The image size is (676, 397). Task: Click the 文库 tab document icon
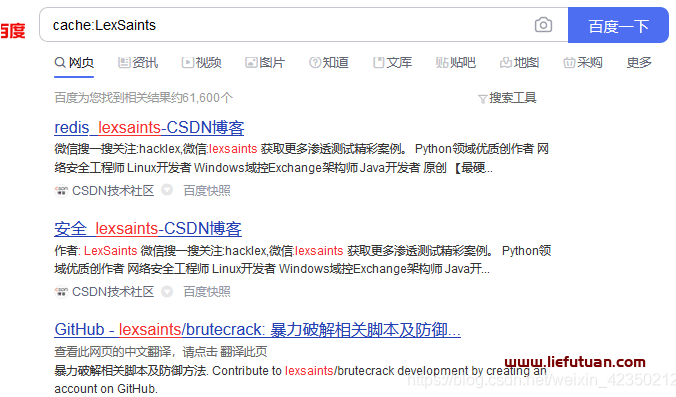pyautogui.click(x=379, y=63)
